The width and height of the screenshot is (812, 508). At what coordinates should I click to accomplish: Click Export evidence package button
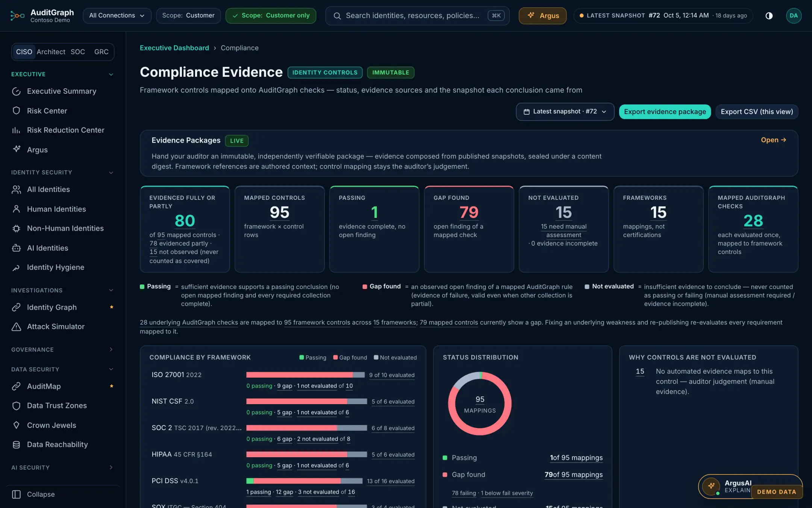665,112
